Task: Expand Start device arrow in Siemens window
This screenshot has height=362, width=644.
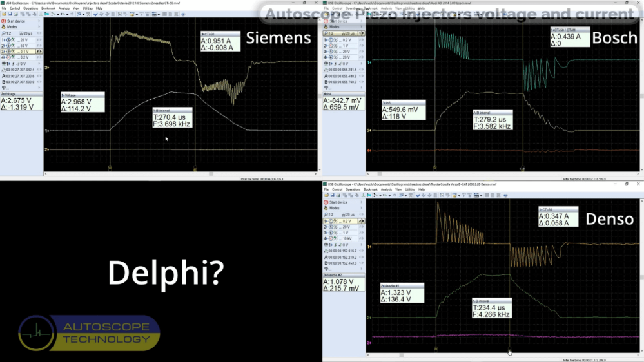Action: coord(40,20)
